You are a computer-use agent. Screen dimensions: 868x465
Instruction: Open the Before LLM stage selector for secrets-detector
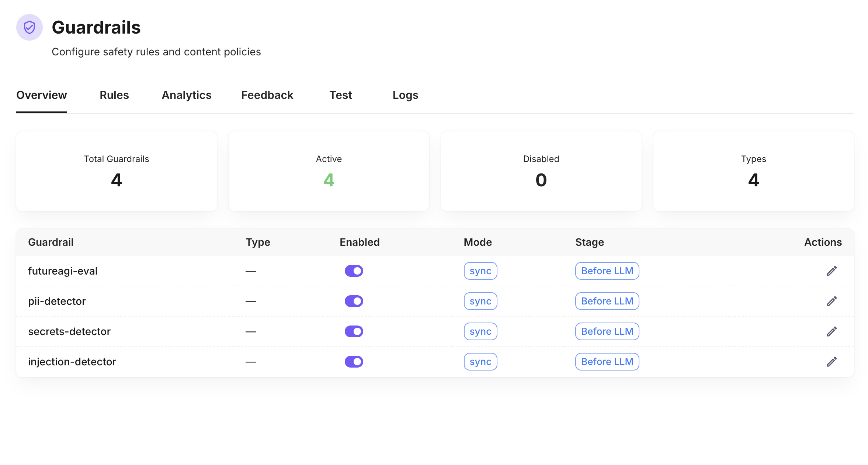tap(607, 331)
